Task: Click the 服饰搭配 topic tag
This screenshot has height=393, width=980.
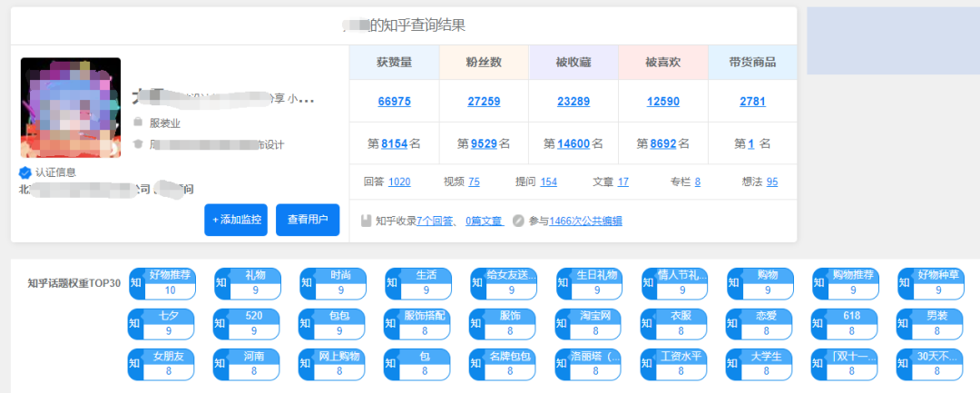Action: click(416, 324)
